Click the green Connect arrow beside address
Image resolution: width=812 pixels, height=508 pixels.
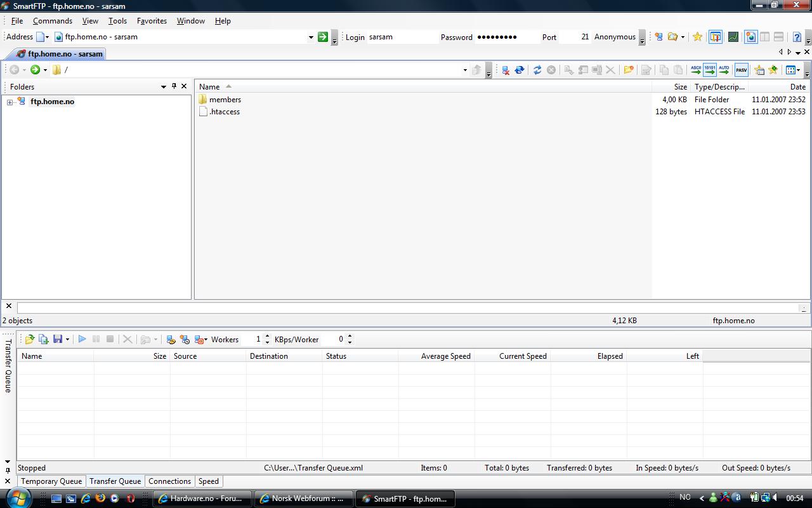(x=323, y=37)
